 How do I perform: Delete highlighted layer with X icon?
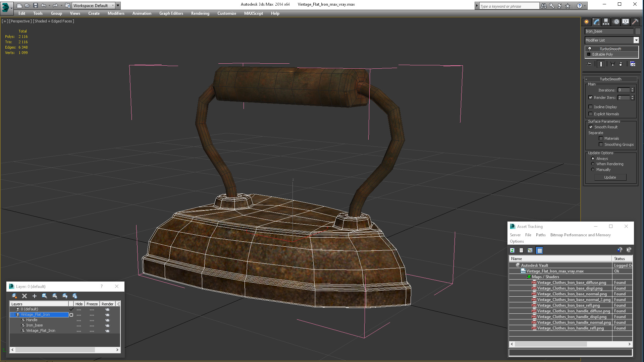coord(24,296)
